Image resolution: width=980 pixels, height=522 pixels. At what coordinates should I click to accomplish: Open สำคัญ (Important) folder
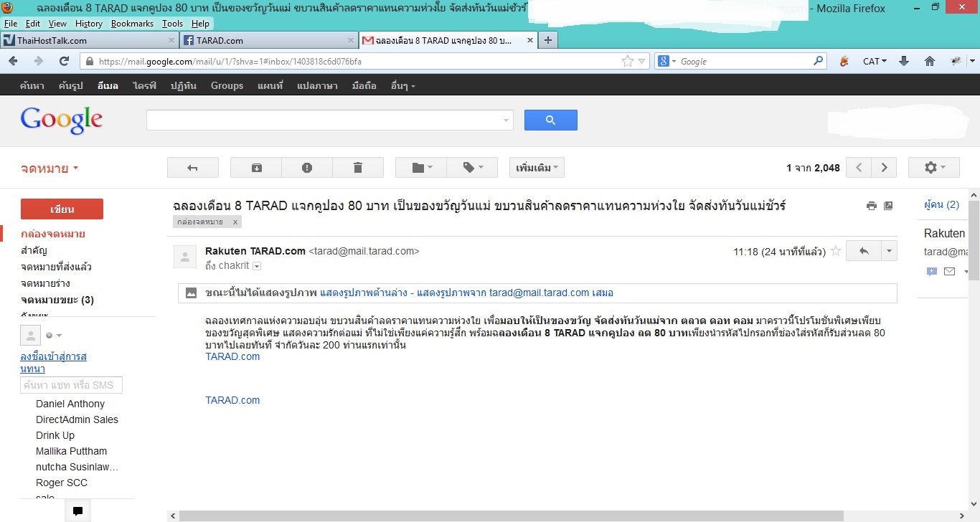pyautogui.click(x=34, y=250)
